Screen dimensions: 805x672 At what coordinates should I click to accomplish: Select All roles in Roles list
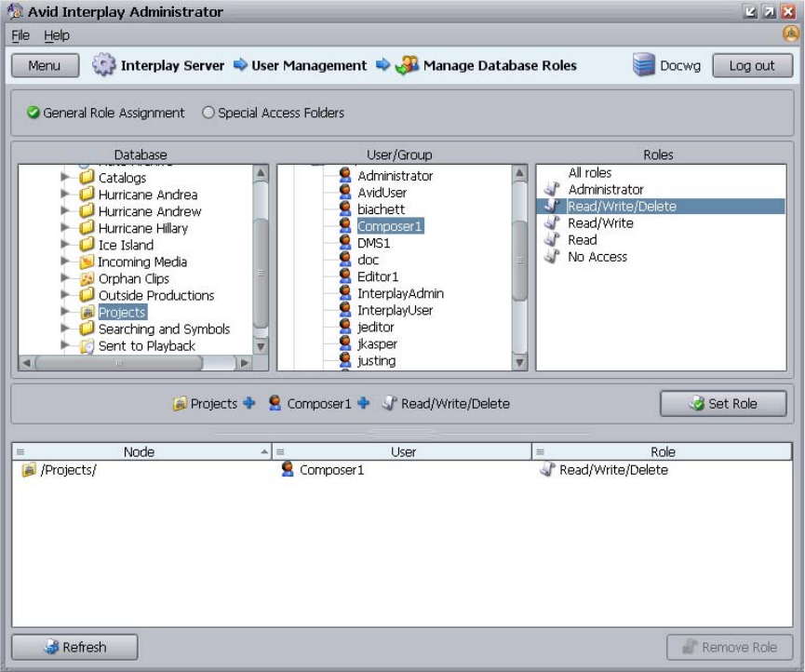click(x=590, y=172)
